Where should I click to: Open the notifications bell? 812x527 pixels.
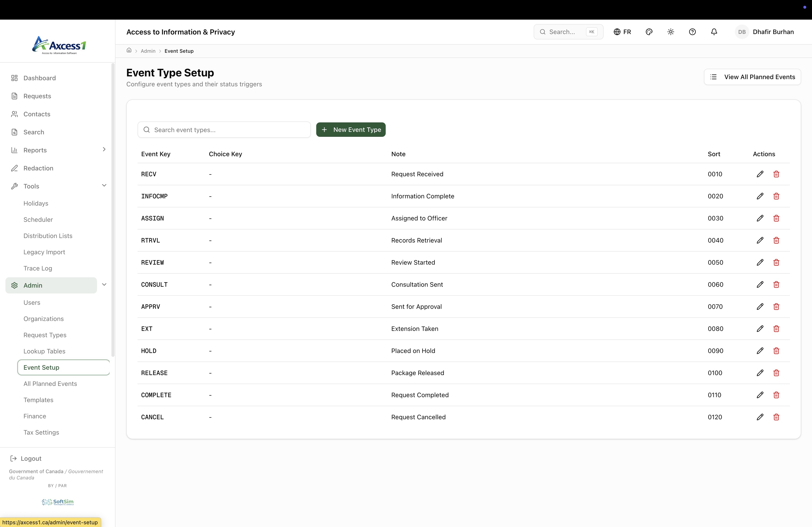point(714,32)
